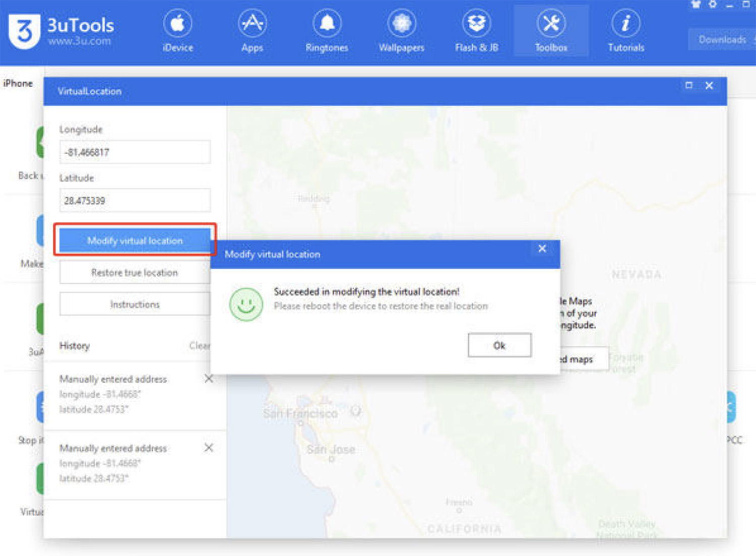Open the Instructions button

point(135,304)
